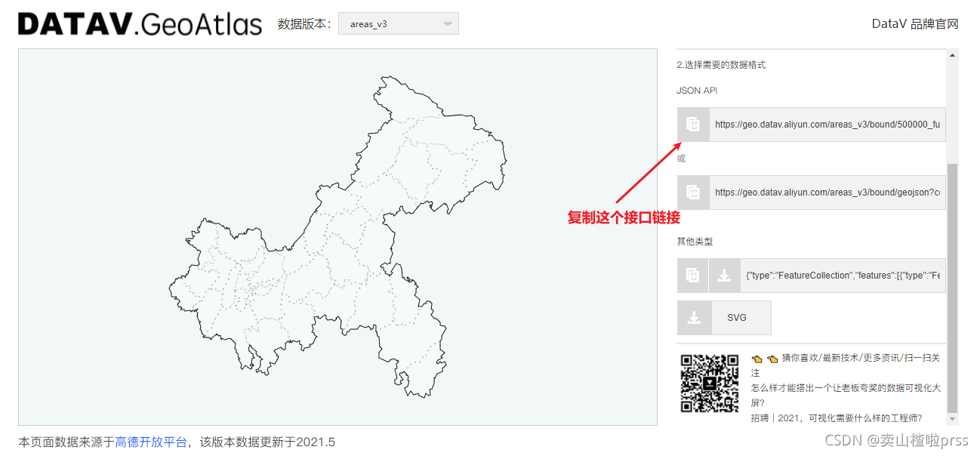Image resolution: width=980 pixels, height=456 pixels.
Task: Click the QR code thumbnail
Action: point(708,382)
